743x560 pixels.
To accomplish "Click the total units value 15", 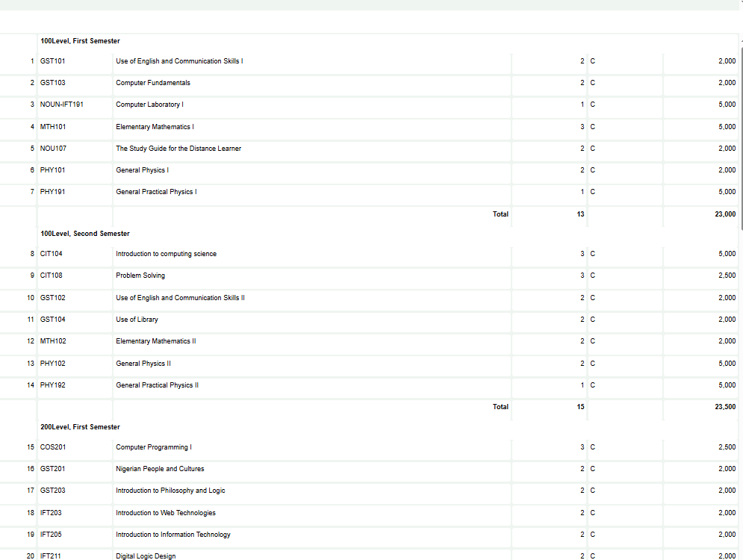I will coord(580,406).
